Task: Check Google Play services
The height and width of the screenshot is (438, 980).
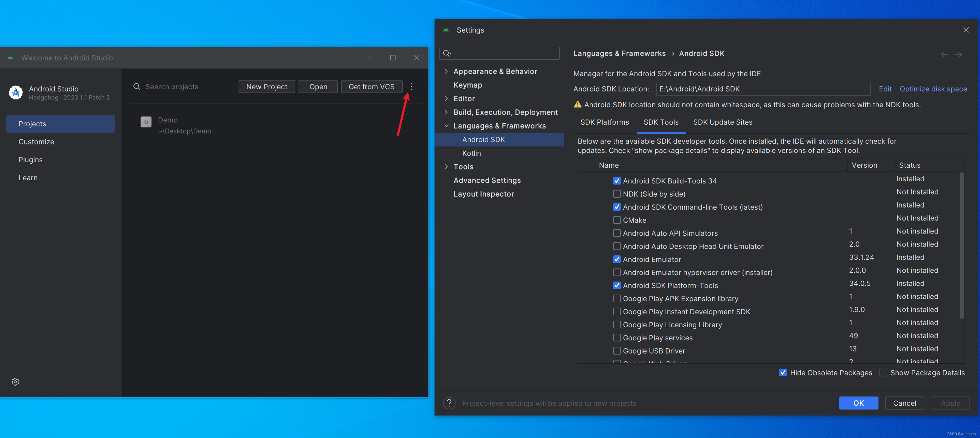Action: click(x=617, y=337)
